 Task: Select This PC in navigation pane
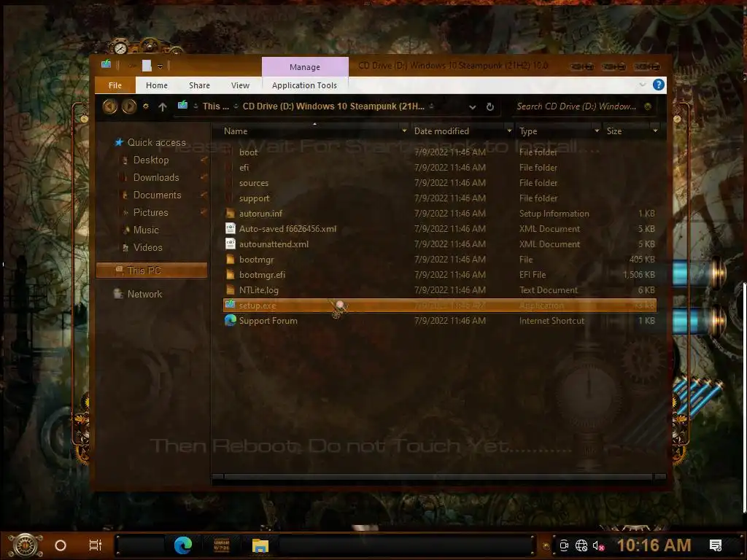pos(152,271)
